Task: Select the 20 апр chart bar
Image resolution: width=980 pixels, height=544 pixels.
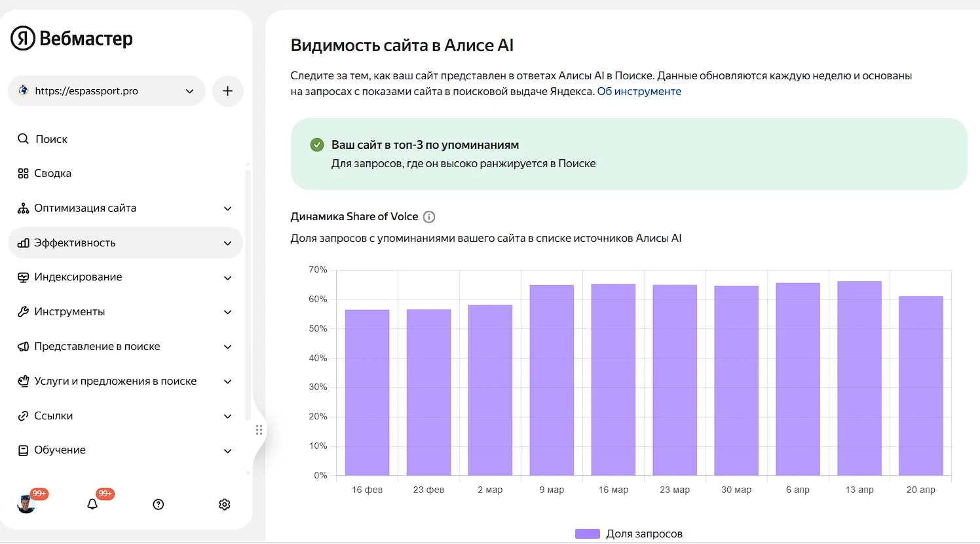Action: click(921, 386)
